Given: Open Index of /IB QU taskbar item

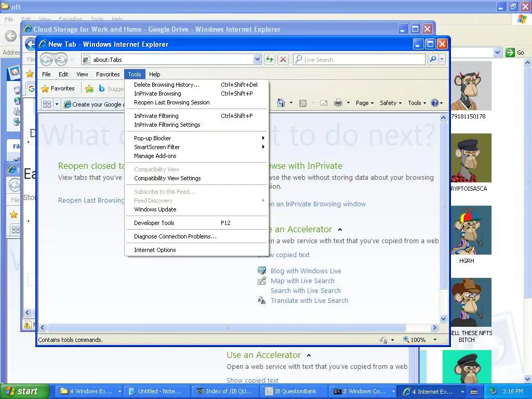Looking at the screenshot, I should click(x=225, y=391).
